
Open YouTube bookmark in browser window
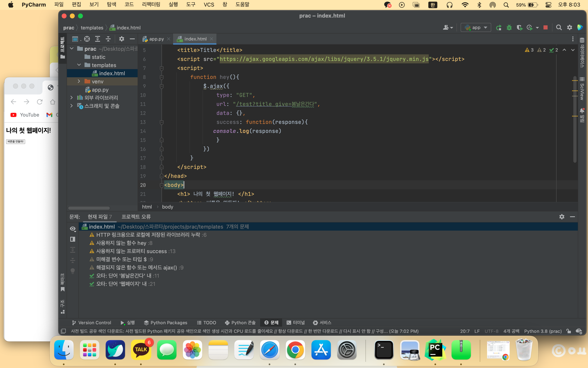(25, 115)
